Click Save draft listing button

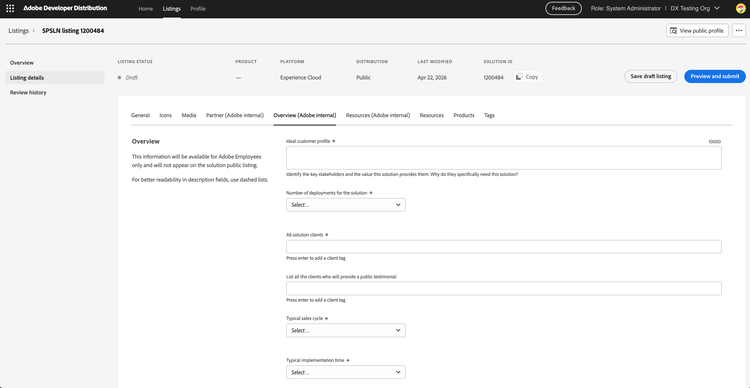[x=651, y=77]
